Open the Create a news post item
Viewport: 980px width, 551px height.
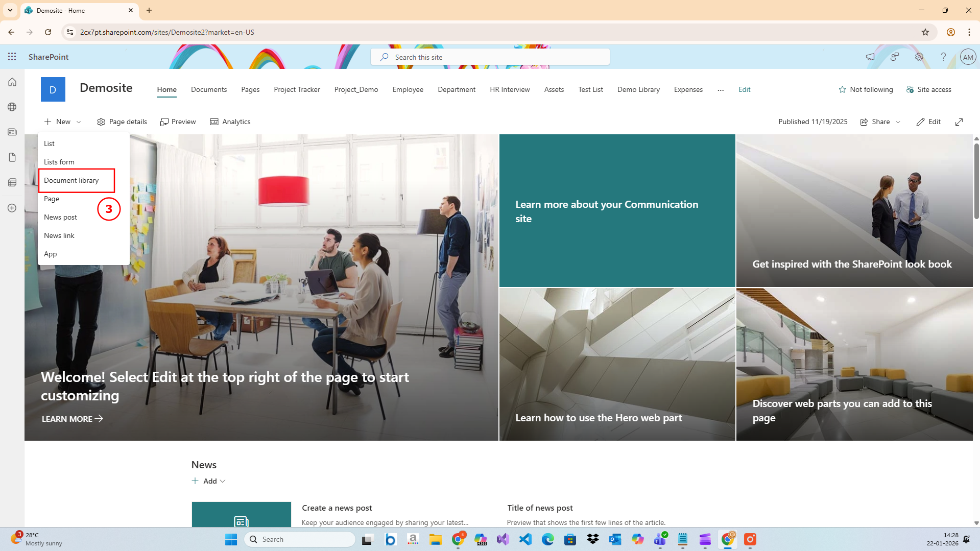tap(337, 508)
